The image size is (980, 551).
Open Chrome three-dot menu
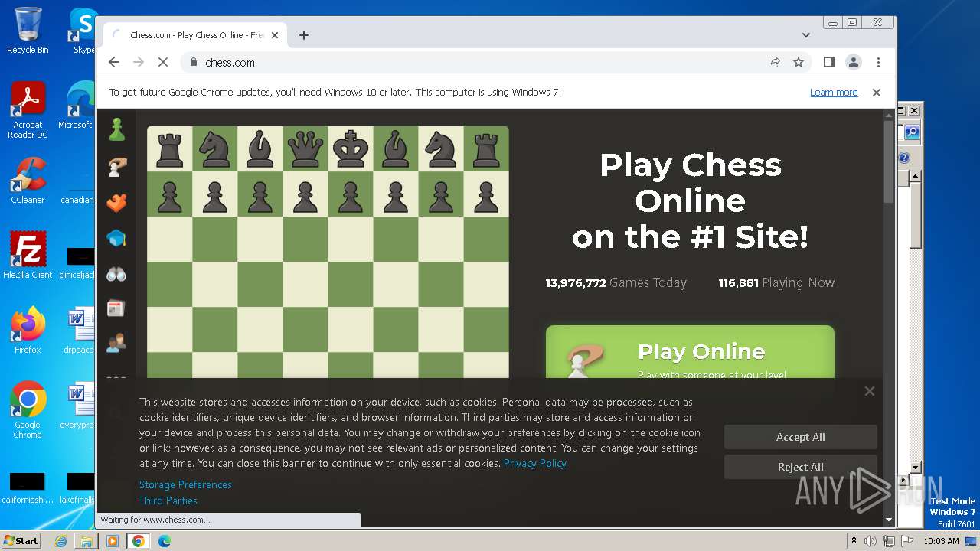(x=878, y=62)
